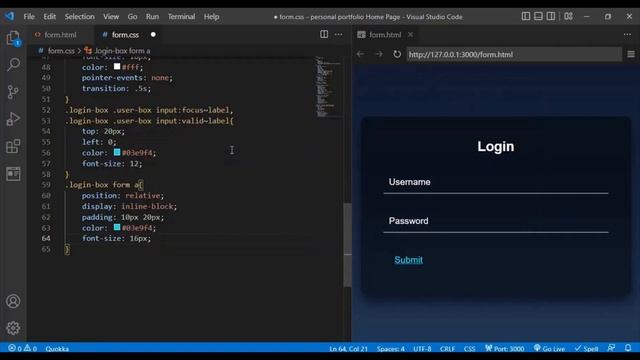Go back in browser preview
640x360 pixels.
click(x=360, y=54)
